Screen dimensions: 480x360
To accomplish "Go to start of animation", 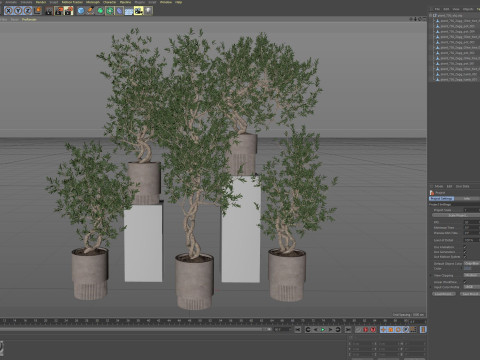I will click(298, 329).
